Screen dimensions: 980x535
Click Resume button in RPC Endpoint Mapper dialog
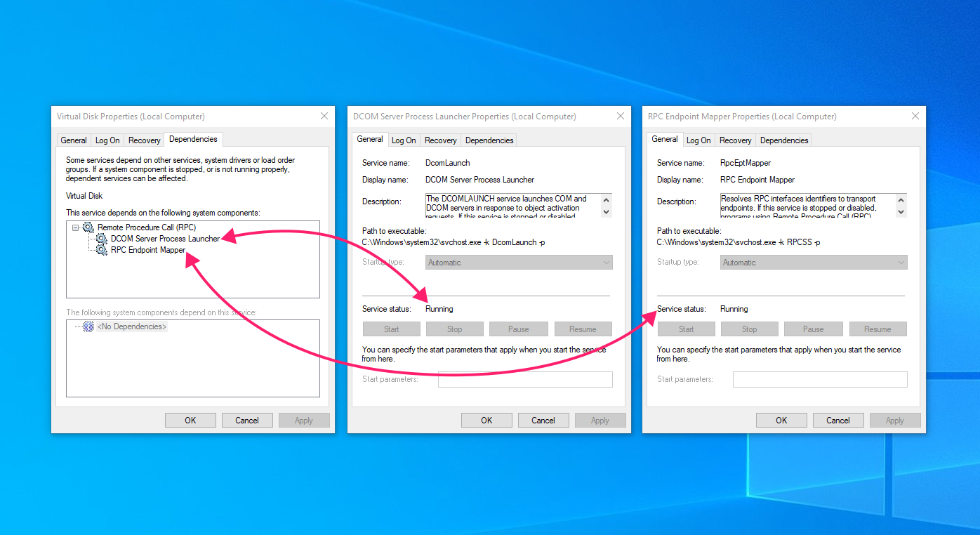click(878, 329)
